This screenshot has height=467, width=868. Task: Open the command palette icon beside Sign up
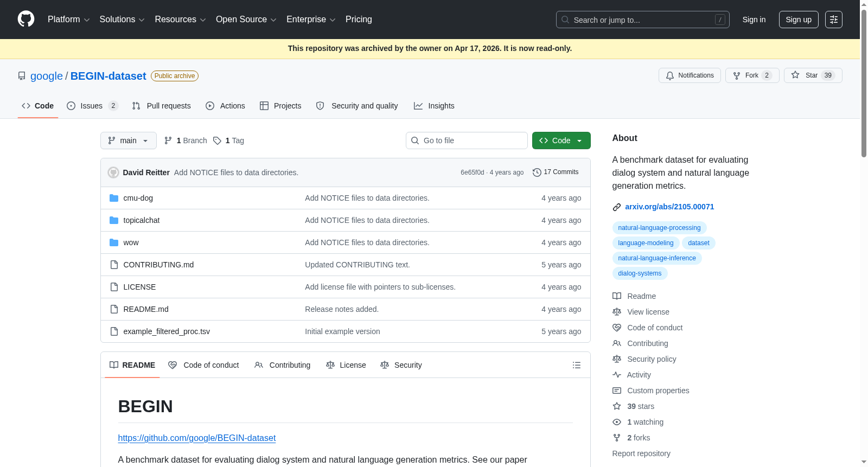coord(834,20)
